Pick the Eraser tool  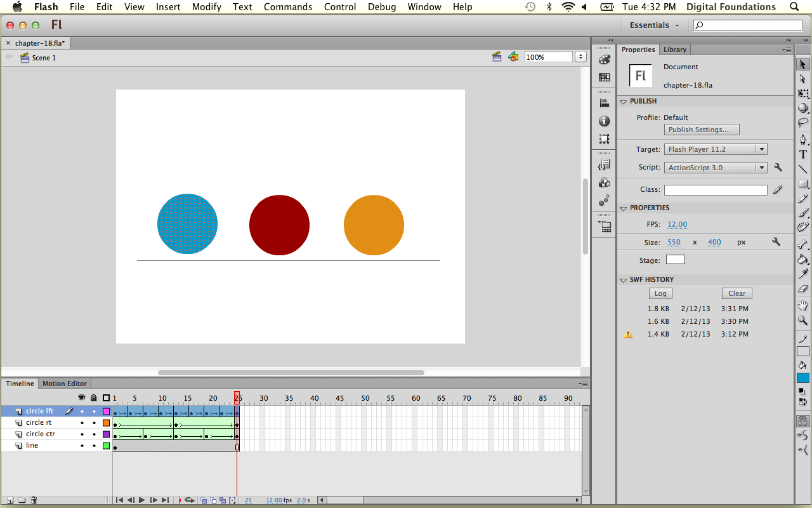(x=803, y=290)
